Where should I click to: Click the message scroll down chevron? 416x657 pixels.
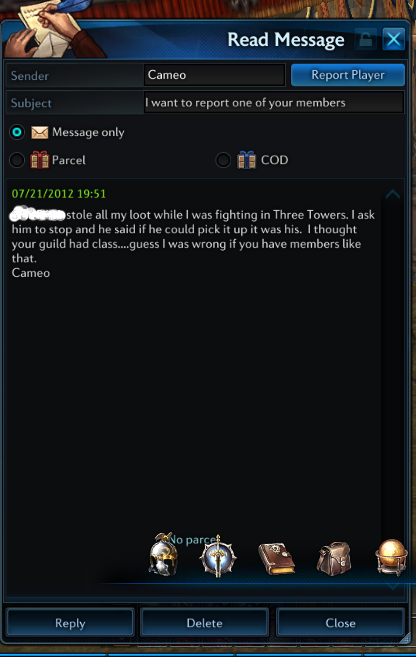click(x=393, y=587)
